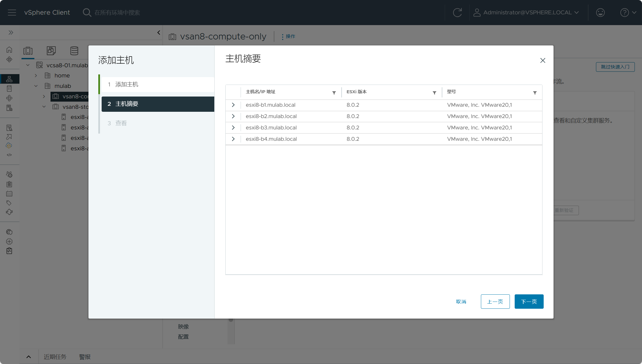Open Policies and Profiles sidebar icon

point(9,128)
